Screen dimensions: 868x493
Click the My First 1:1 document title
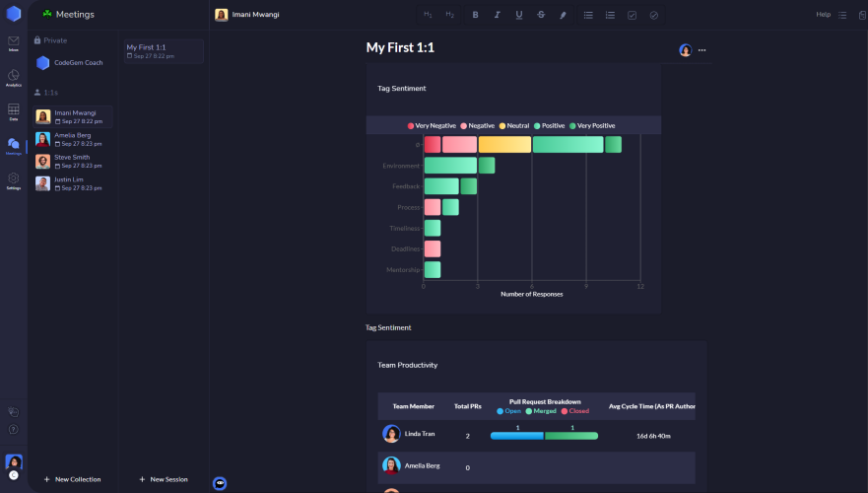point(400,47)
